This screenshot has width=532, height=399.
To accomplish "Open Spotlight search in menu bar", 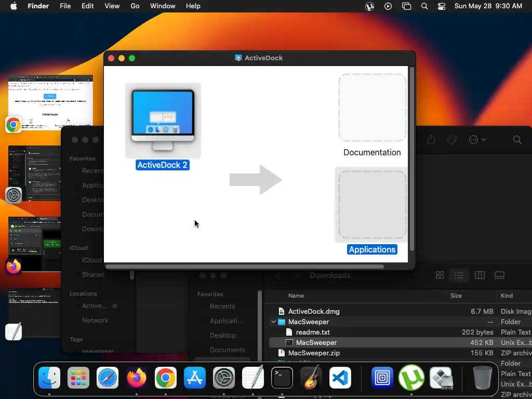I will click(x=424, y=6).
